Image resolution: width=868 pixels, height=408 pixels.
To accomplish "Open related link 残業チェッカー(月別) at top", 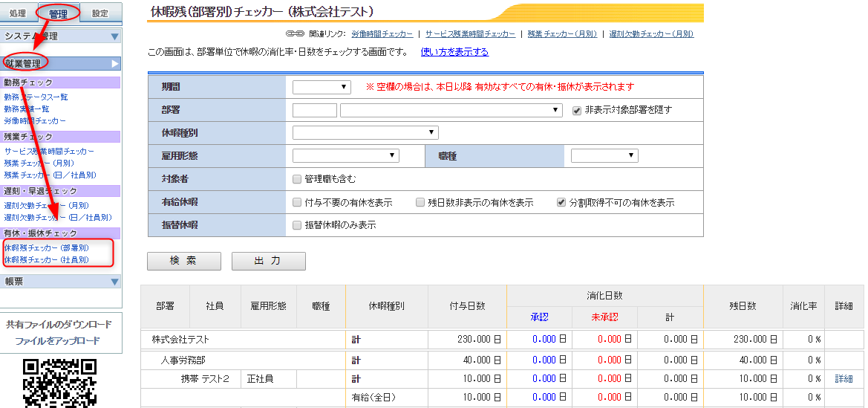I will (562, 34).
